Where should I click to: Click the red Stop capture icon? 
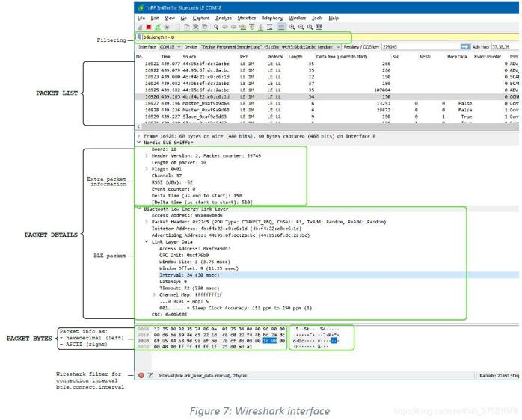pyautogui.click(x=149, y=28)
